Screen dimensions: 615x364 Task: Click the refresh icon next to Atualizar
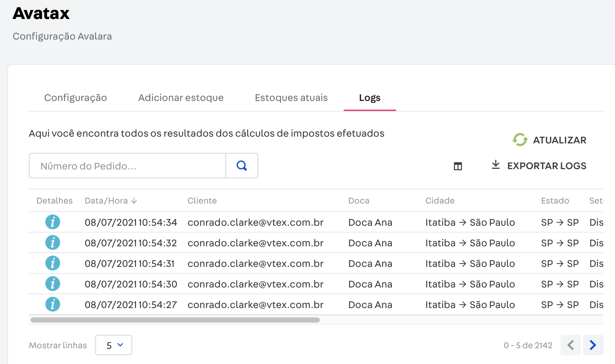(x=520, y=140)
